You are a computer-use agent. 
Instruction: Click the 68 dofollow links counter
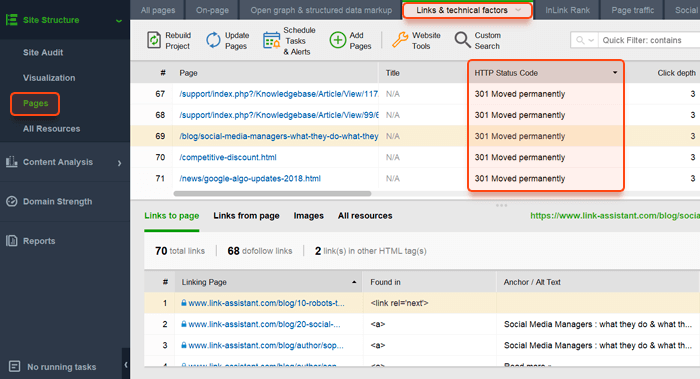tap(260, 251)
